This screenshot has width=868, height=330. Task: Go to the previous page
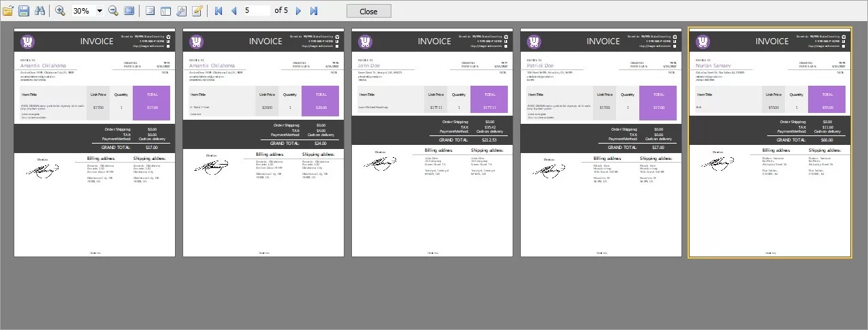(234, 11)
